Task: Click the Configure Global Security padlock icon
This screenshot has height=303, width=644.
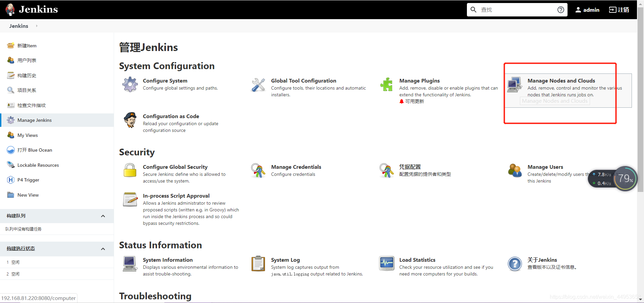Action: point(130,170)
